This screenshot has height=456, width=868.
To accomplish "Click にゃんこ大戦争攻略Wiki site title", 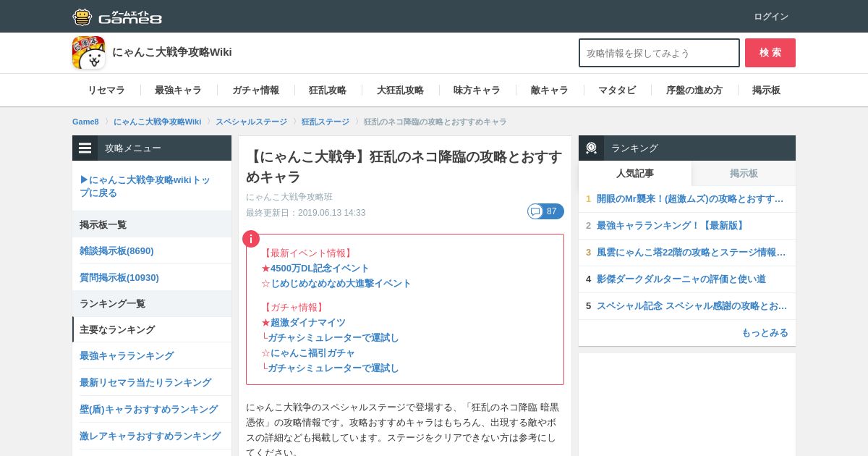I will pos(172,52).
